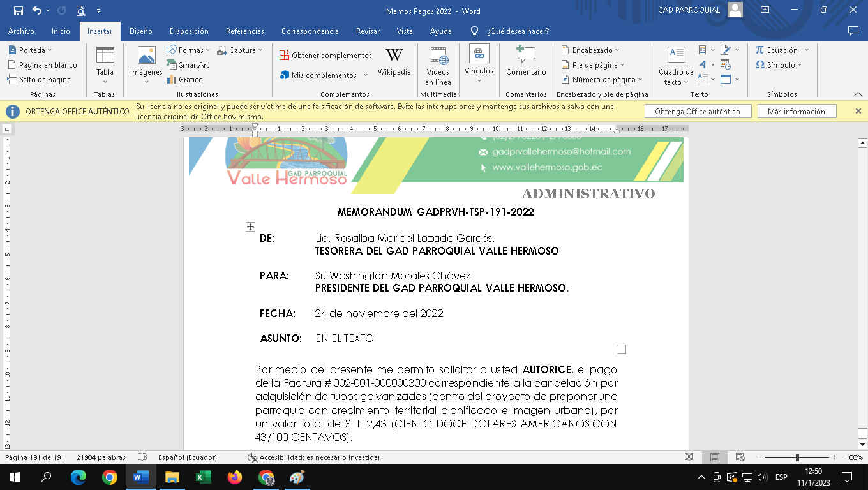This screenshot has height=490, width=868.
Task: Insert Vídeos en línea
Action: click(438, 66)
